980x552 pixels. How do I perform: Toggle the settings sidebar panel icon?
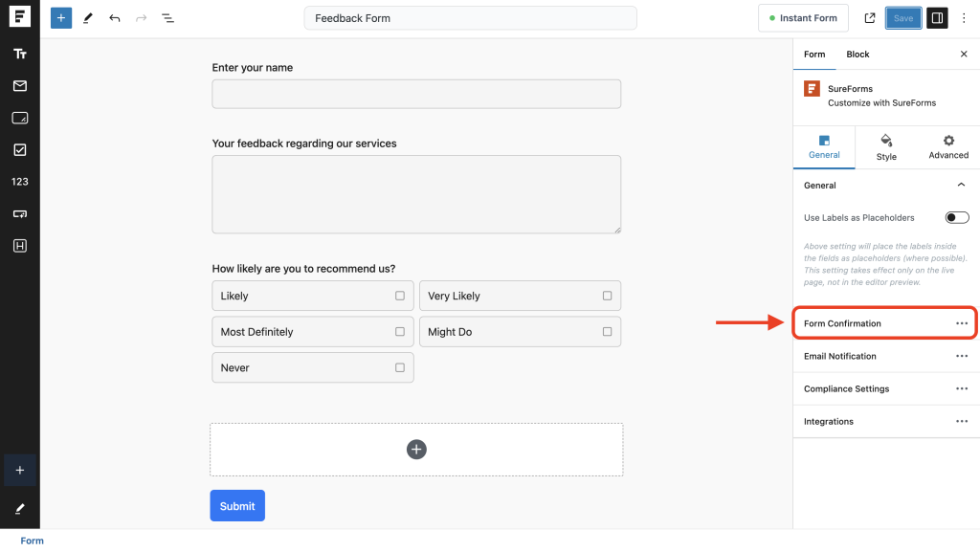[936, 17]
